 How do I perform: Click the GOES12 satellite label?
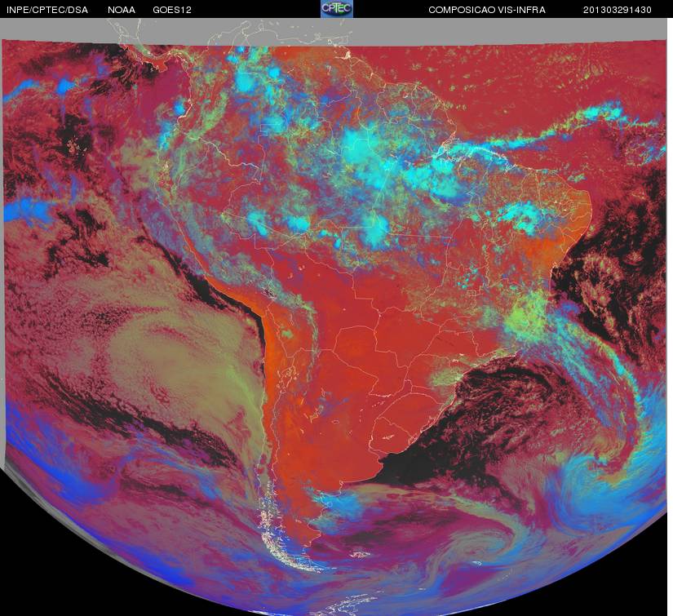172,10
